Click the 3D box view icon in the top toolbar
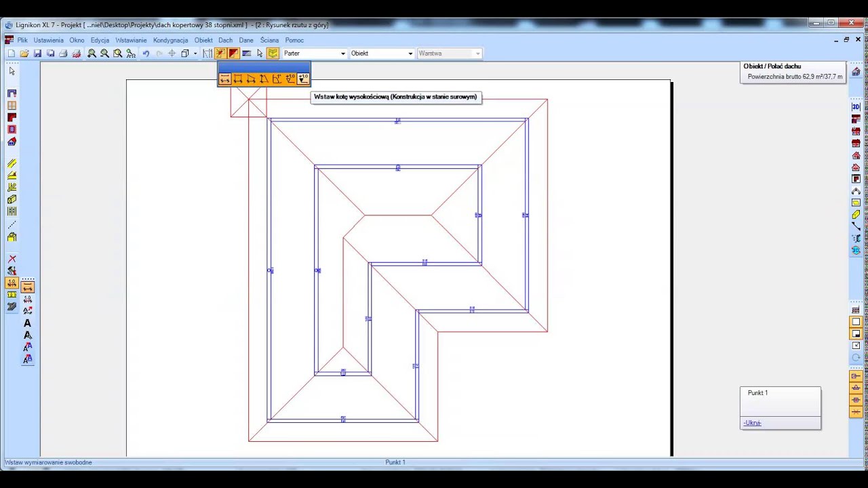Screen dimensions: 868x488 click(184, 54)
